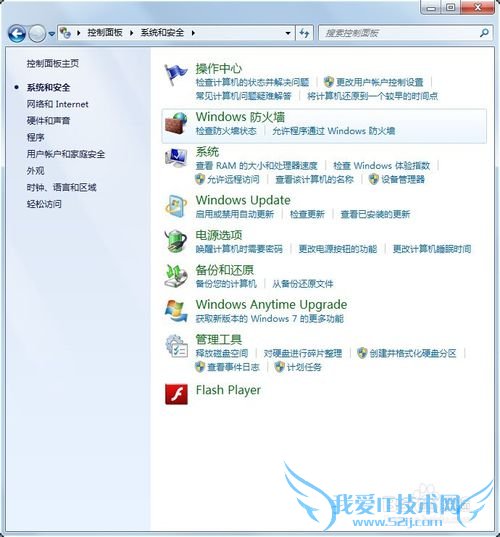Click 查看 RAM 的大小和处理器速度 link

point(257,166)
